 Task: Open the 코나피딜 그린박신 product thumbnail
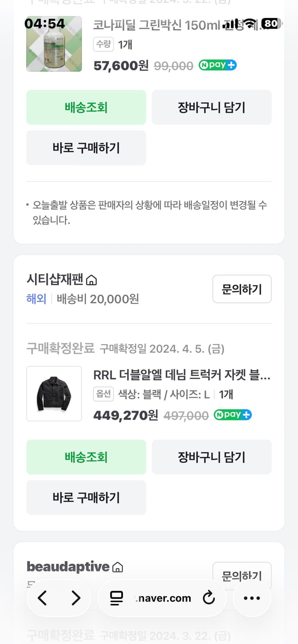coord(54,44)
